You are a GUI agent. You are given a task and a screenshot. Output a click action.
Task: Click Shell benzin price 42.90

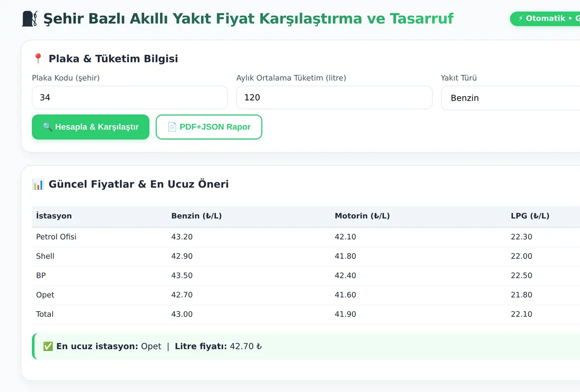182,256
